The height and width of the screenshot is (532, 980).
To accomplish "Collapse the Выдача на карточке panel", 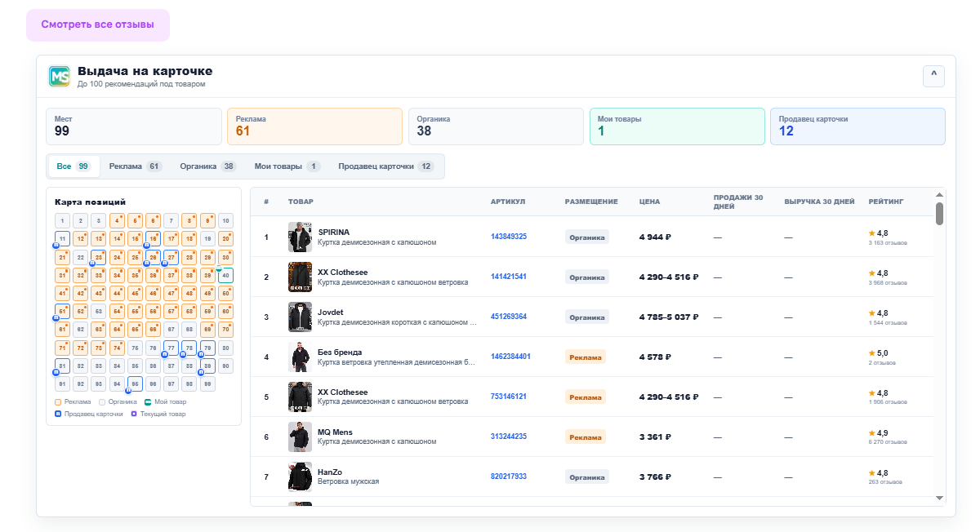I will [933, 76].
